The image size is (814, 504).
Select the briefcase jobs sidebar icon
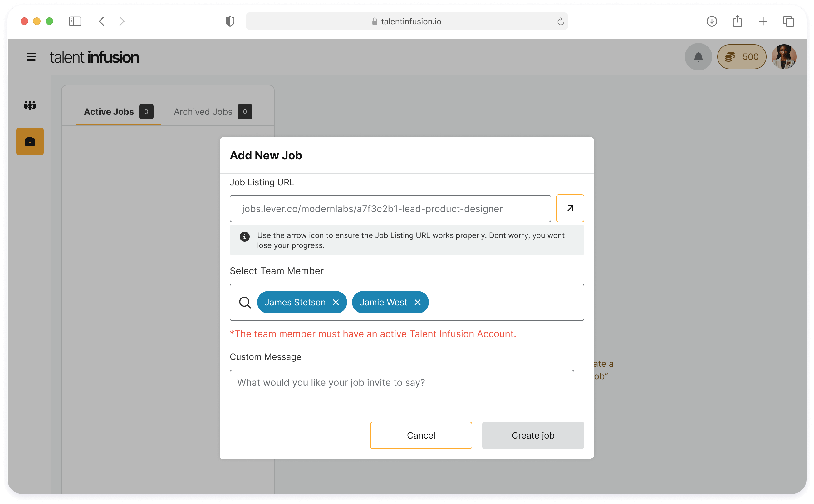click(30, 142)
